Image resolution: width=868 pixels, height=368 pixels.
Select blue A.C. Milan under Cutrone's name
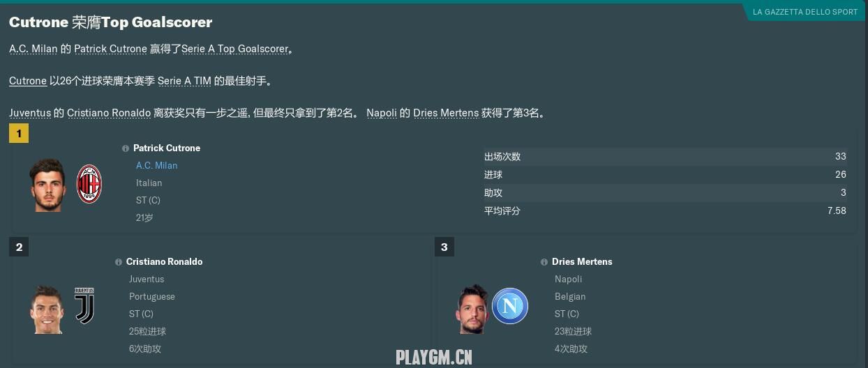point(157,165)
